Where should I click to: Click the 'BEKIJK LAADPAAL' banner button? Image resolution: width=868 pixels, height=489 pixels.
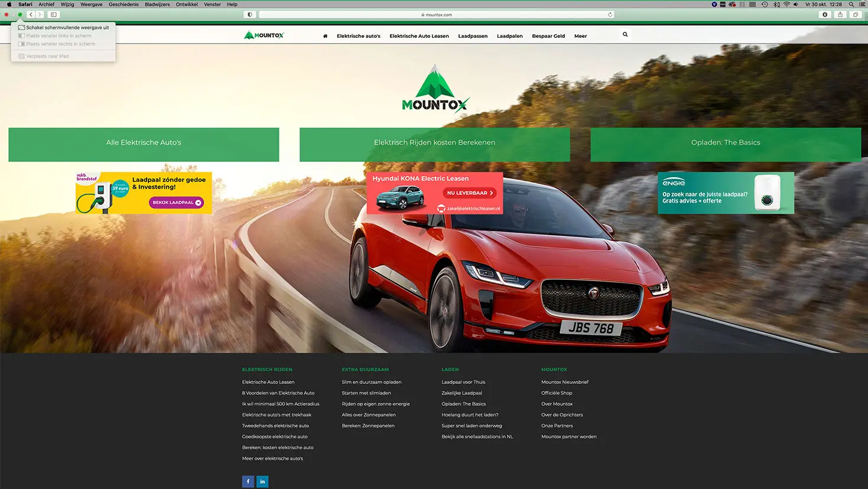tap(176, 203)
